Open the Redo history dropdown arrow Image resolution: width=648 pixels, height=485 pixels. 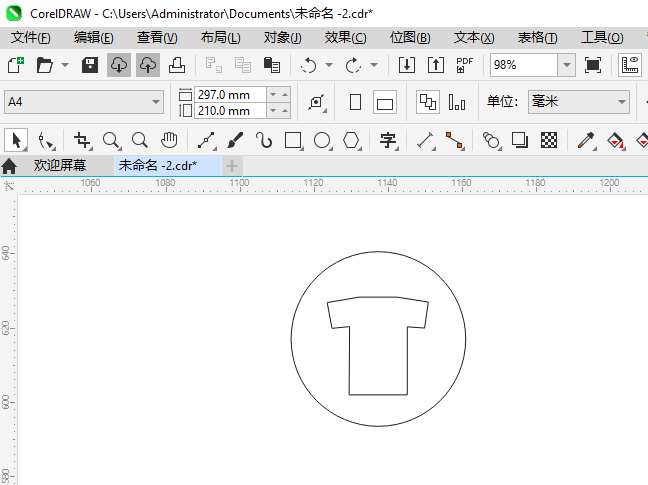pos(374,65)
